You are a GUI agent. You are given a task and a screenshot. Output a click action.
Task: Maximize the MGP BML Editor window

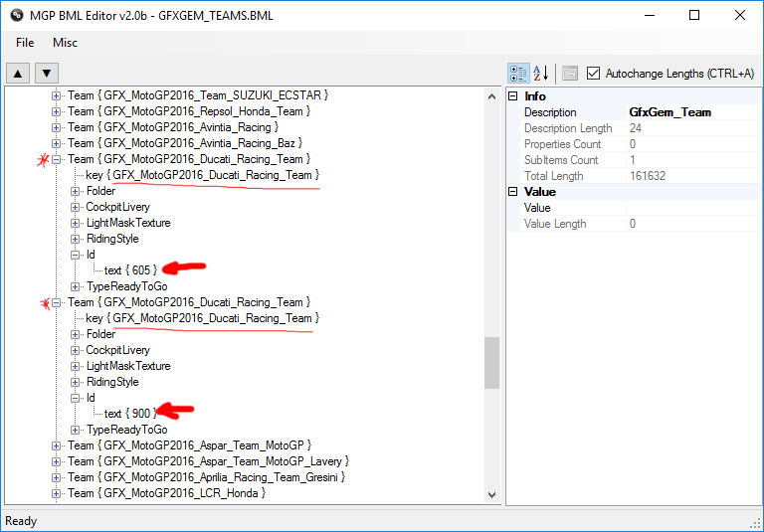click(694, 15)
